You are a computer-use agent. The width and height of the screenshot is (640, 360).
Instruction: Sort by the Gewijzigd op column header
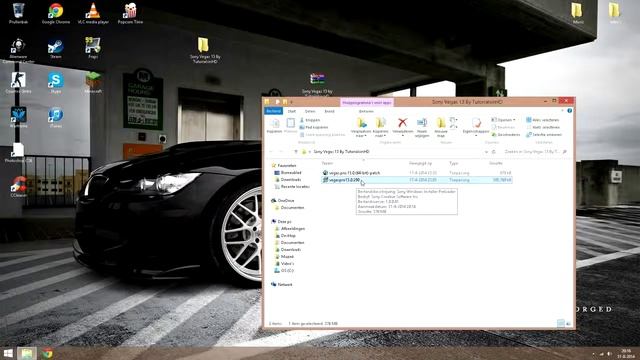tap(420, 163)
